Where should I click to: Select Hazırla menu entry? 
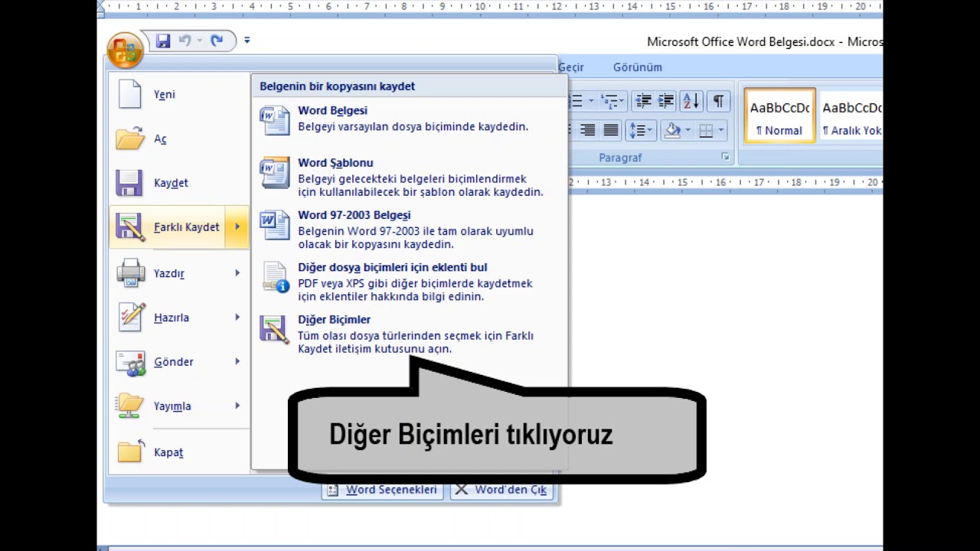click(x=168, y=318)
